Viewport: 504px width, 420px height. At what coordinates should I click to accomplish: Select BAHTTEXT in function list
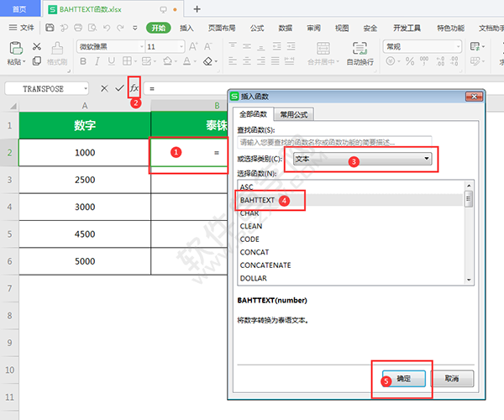click(350, 200)
